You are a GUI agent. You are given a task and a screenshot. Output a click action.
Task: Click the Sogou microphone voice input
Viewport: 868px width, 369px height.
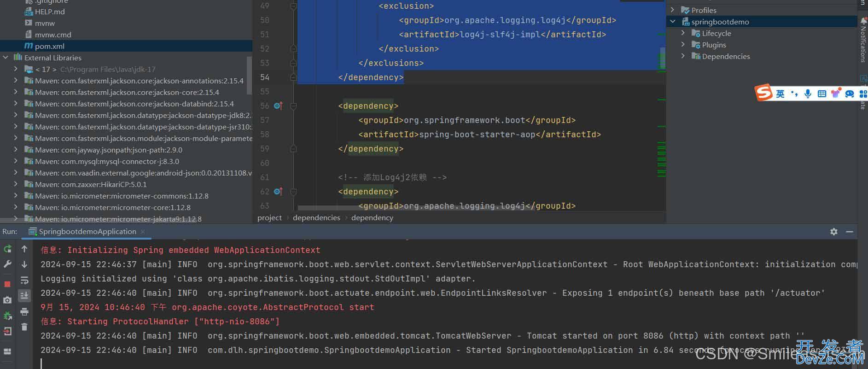(x=808, y=94)
